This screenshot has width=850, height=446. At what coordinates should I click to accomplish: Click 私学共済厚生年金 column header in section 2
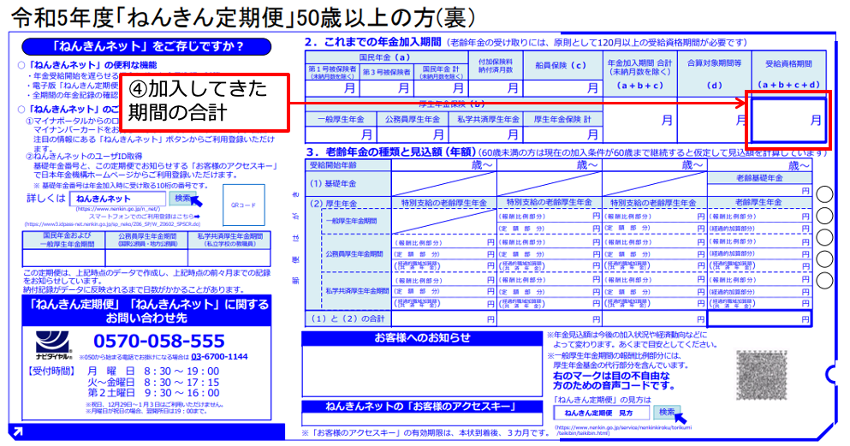point(488,120)
